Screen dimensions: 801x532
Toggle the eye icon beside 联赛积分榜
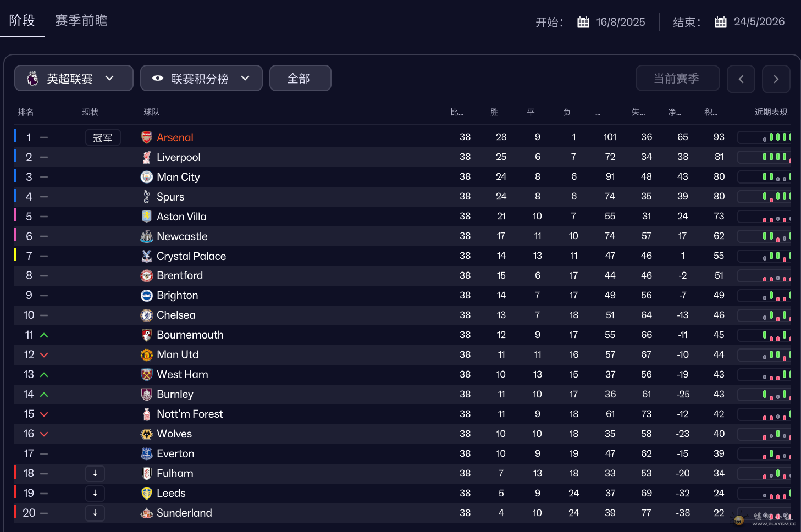[x=158, y=79]
